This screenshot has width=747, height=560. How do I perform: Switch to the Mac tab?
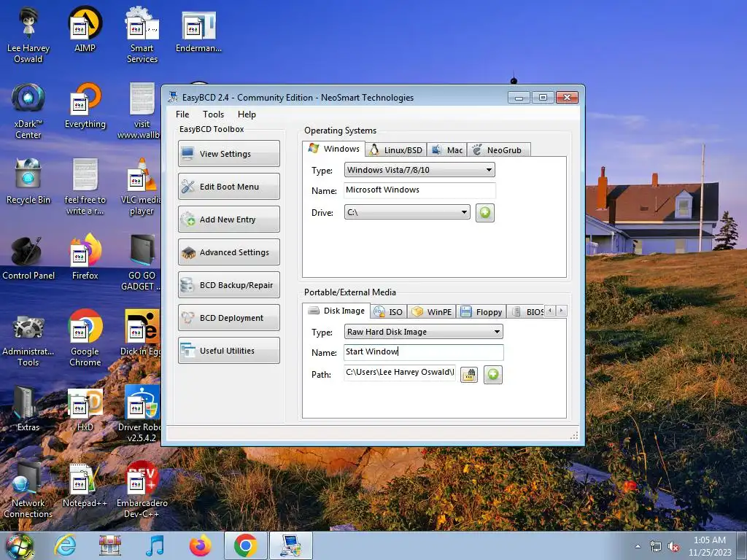[447, 150]
